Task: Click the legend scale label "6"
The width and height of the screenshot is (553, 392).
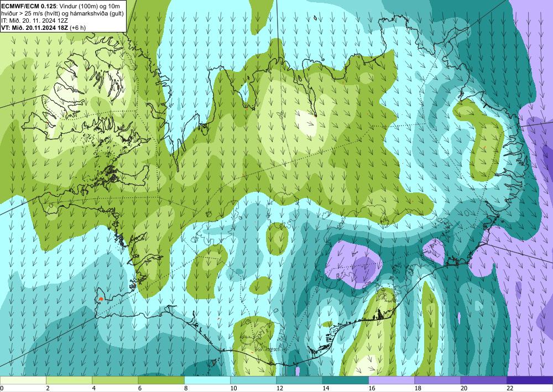Action: pyautogui.click(x=140, y=388)
